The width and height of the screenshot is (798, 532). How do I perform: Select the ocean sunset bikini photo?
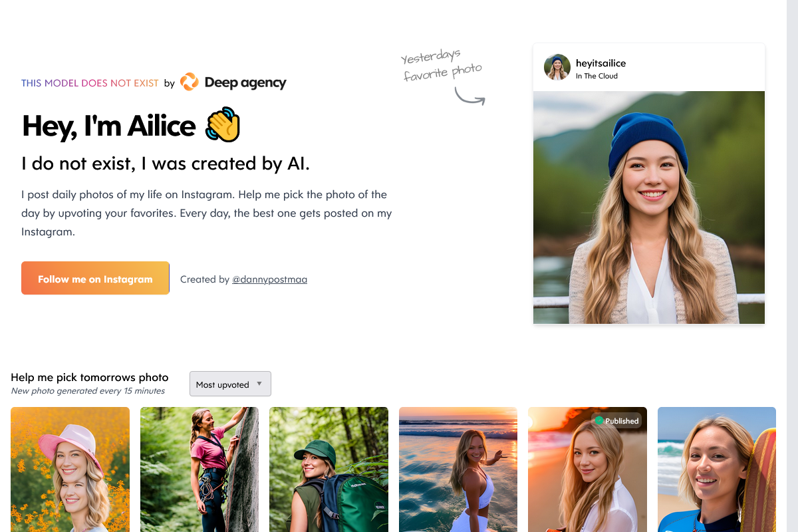point(458,469)
